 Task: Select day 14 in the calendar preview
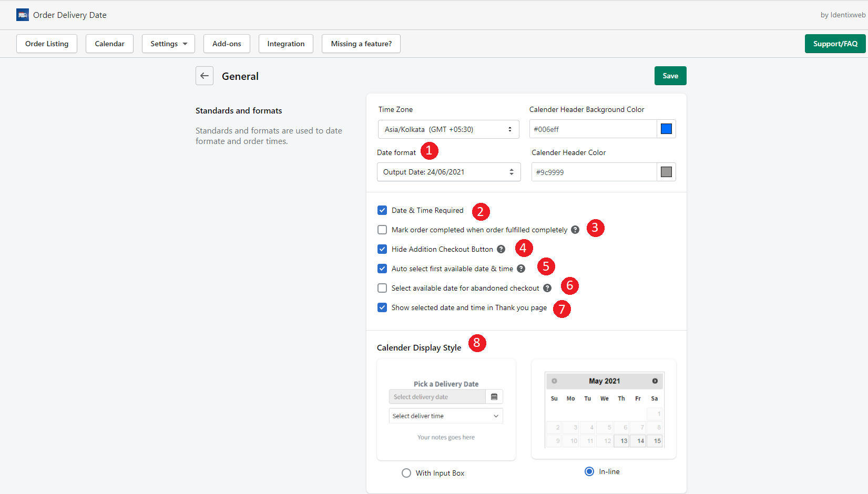[639, 441]
